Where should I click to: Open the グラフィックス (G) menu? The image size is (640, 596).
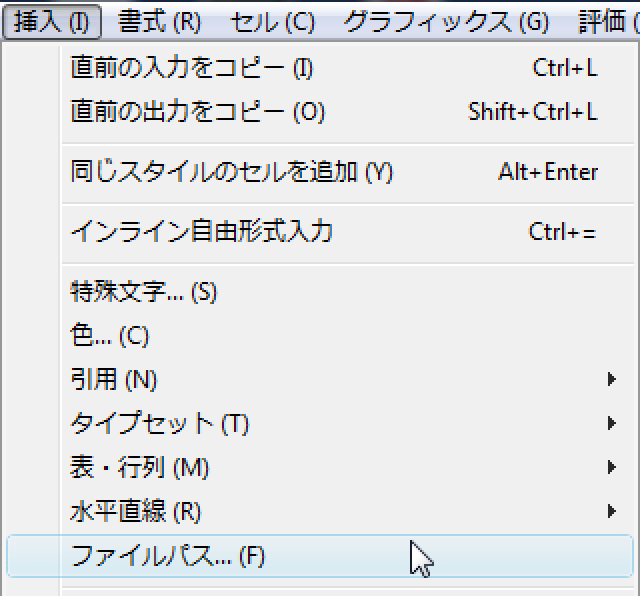coord(447,21)
